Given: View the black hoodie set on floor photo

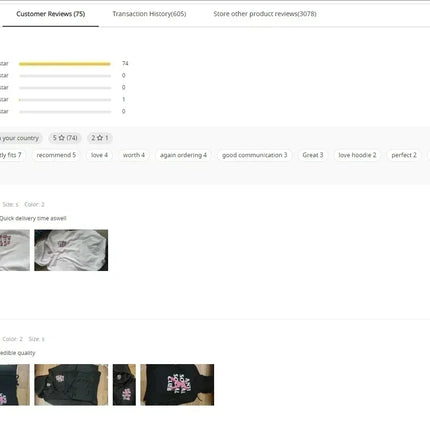Looking at the screenshot, I should [71, 385].
